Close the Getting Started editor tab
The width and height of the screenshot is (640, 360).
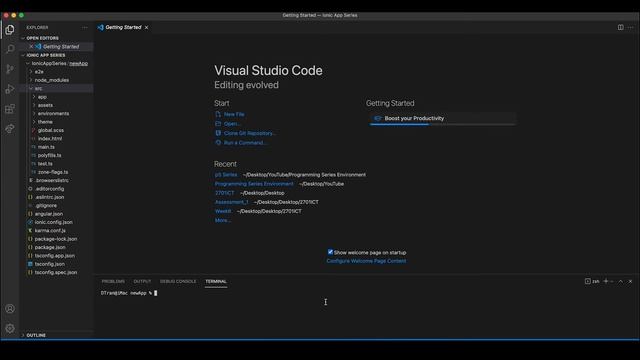[x=147, y=27]
